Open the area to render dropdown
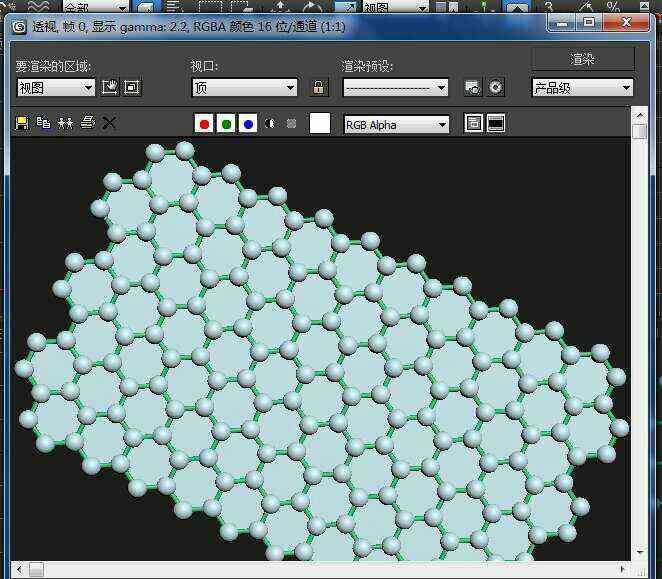662x579 pixels. click(x=56, y=88)
